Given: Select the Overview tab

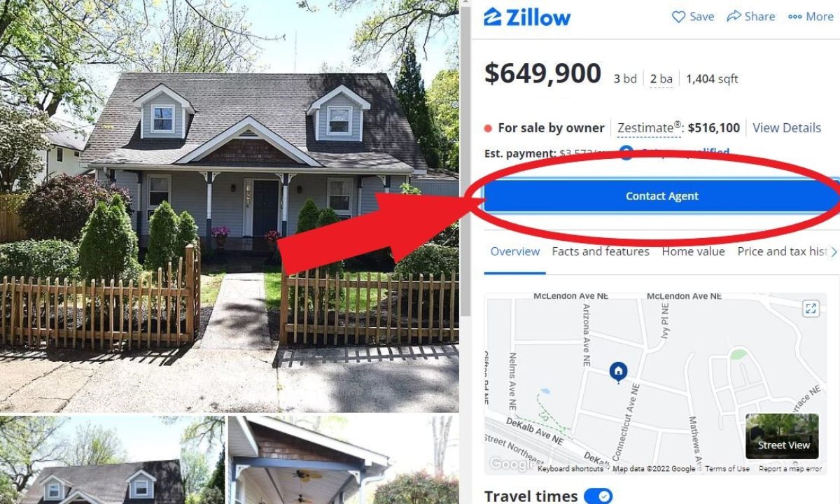Looking at the screenshot, I should click(515, 251).
